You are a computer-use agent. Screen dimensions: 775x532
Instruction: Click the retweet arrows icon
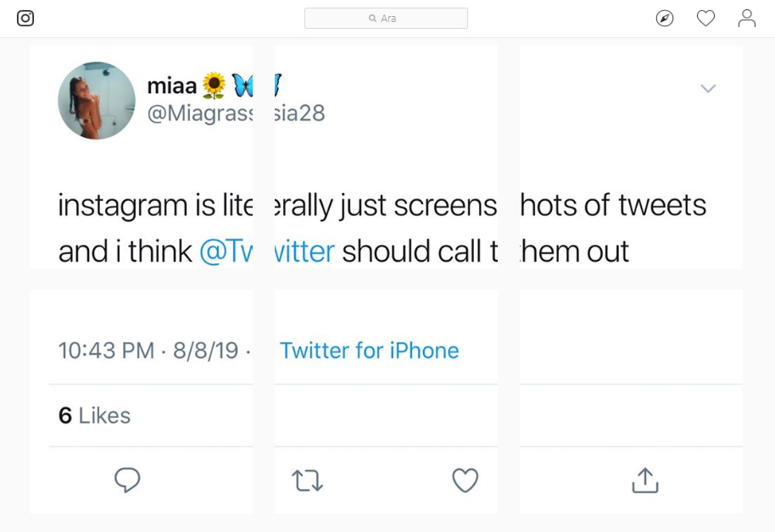coord(308,480)
